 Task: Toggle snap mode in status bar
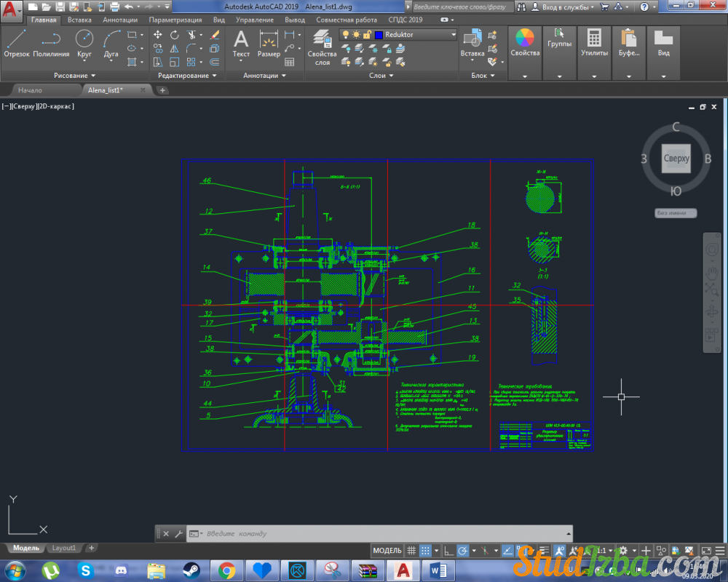(426, 551)
